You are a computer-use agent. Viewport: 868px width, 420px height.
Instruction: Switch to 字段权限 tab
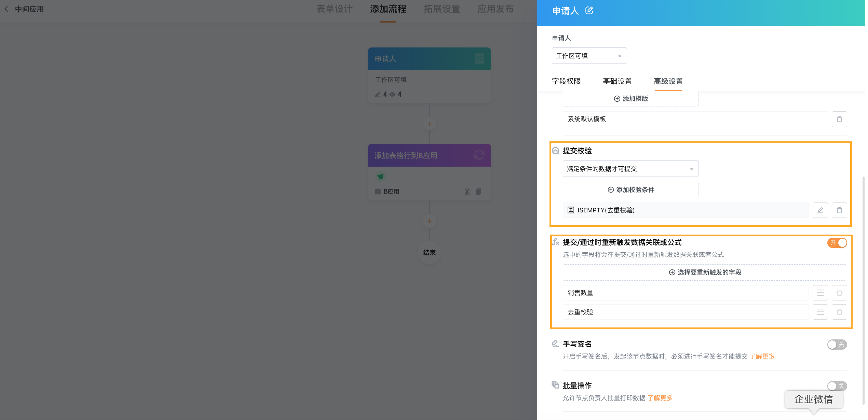(x=567, y=81)
